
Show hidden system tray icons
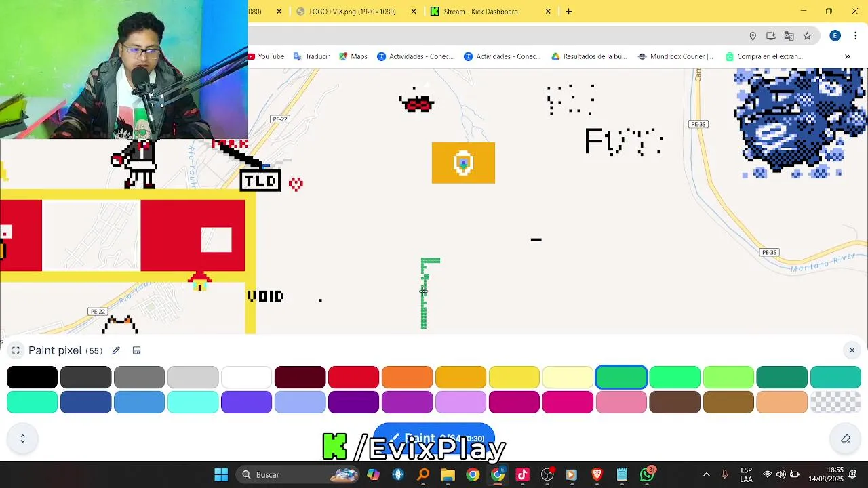(x=707, y=474)
